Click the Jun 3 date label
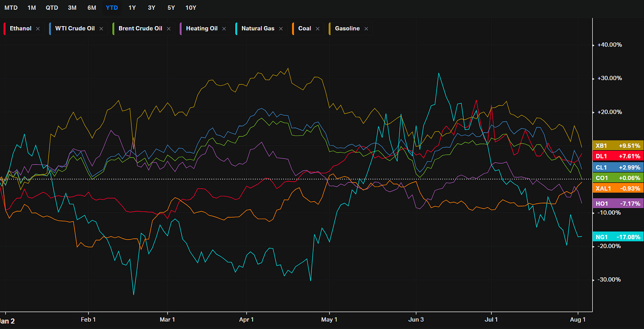 pyautogui.click(x=416, y=319)
